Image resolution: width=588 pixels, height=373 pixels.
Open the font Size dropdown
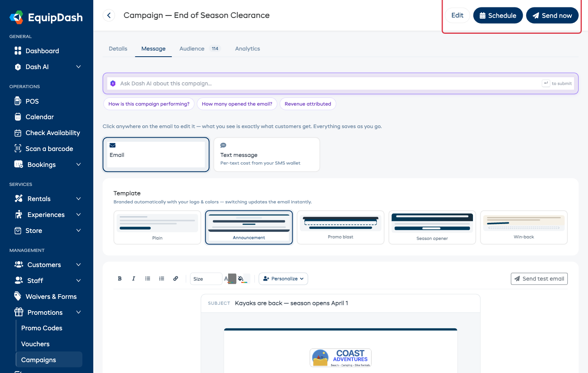point(206,279)
